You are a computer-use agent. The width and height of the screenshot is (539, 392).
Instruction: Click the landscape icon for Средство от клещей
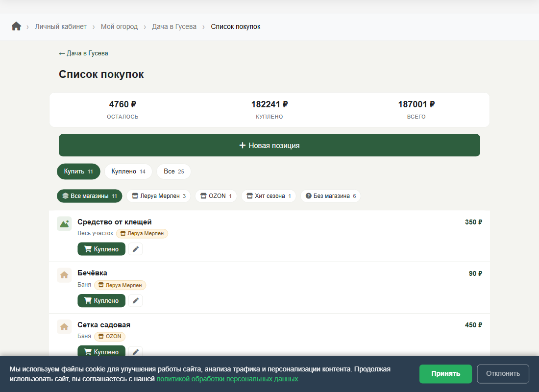click(64, 224)
